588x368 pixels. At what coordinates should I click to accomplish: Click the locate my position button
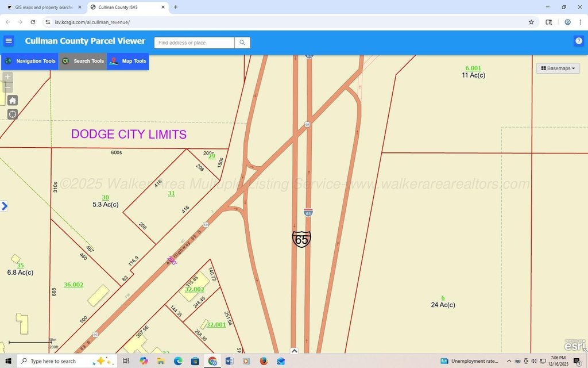point(13,114)
